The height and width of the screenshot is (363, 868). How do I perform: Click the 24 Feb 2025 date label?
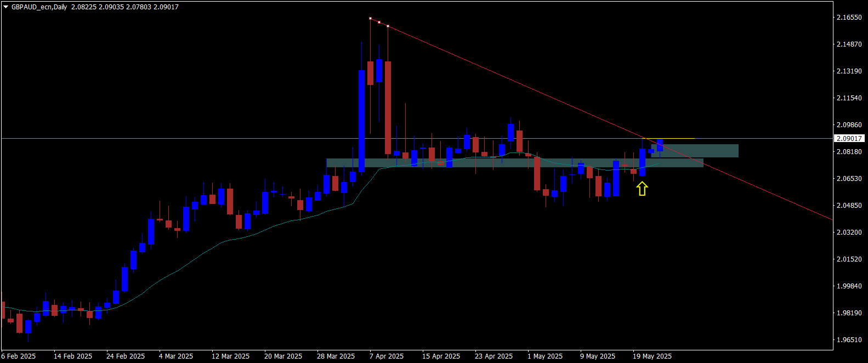tap(126, 356)
